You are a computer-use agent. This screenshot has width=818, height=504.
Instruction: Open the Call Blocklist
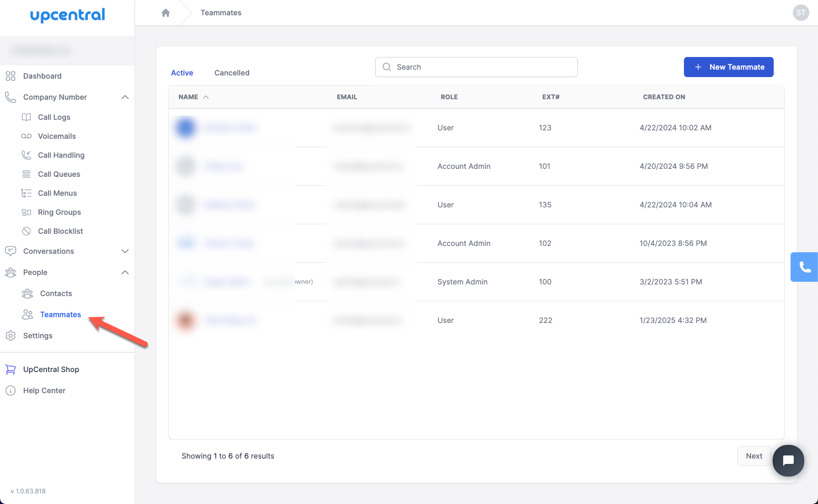(61, 231)
